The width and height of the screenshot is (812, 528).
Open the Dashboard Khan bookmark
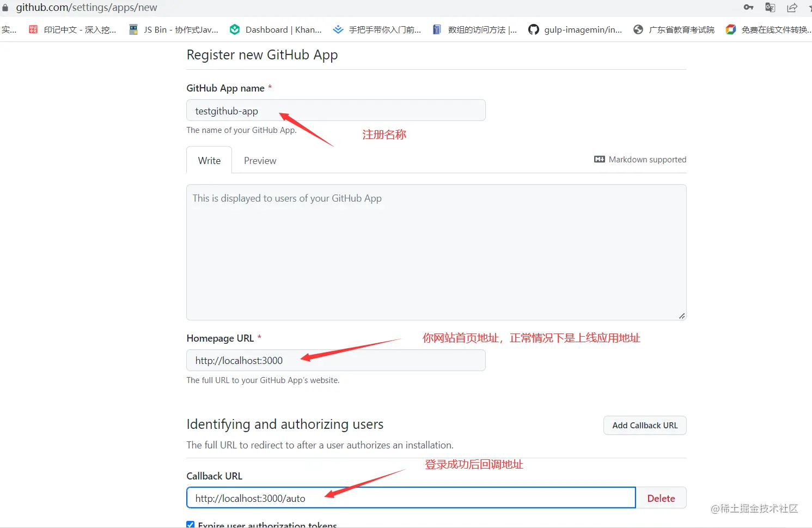pyautogui.click(x=276, y=29)
